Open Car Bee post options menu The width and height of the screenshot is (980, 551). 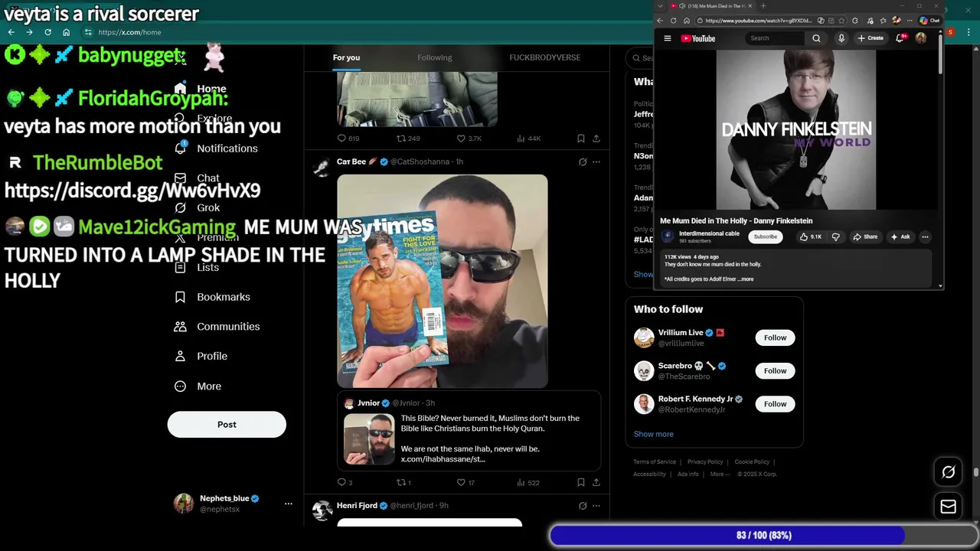[596, 161]
